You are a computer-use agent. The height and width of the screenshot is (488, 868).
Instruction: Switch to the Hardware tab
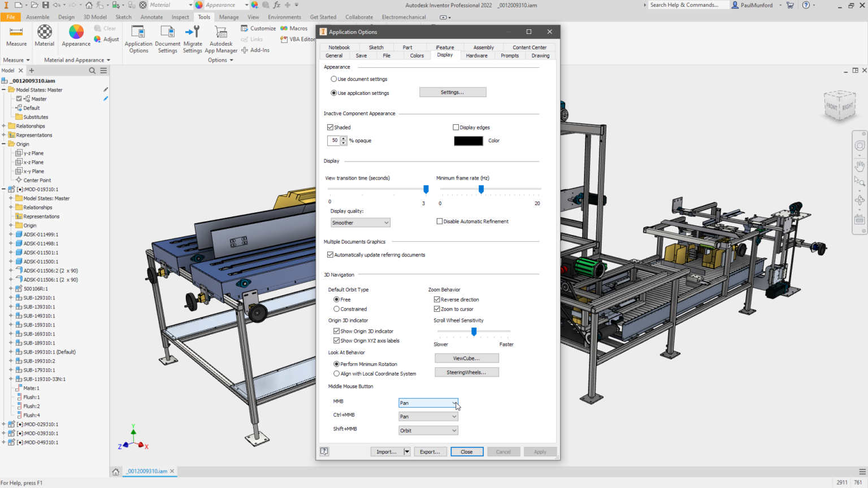point(477,55)
